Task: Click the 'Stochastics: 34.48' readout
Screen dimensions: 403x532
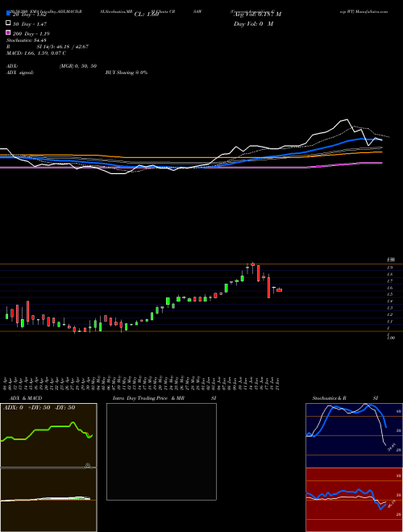Action: [26, 40]
